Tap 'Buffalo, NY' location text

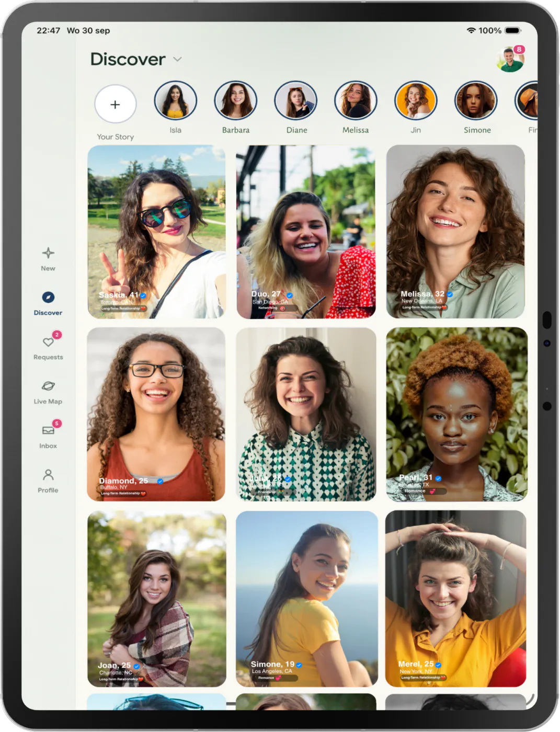(113, 487)
